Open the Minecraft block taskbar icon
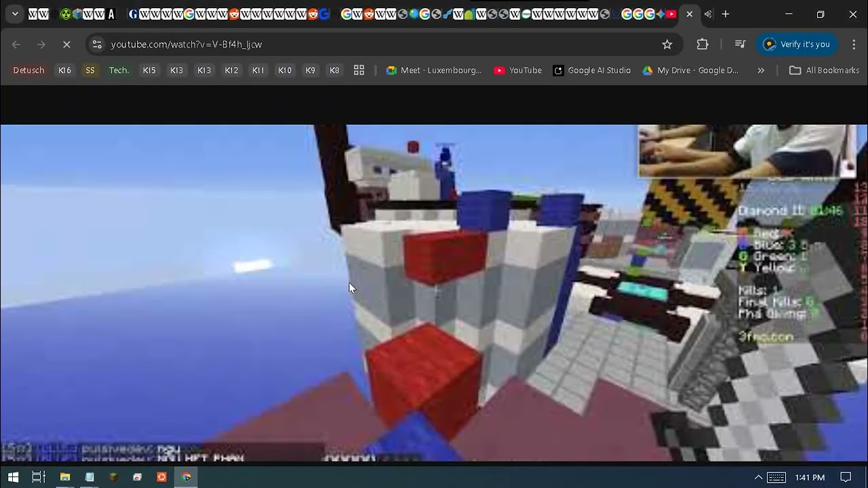This screenshot has width=868, height=488. pyautogui.click(x=113, y=477)
